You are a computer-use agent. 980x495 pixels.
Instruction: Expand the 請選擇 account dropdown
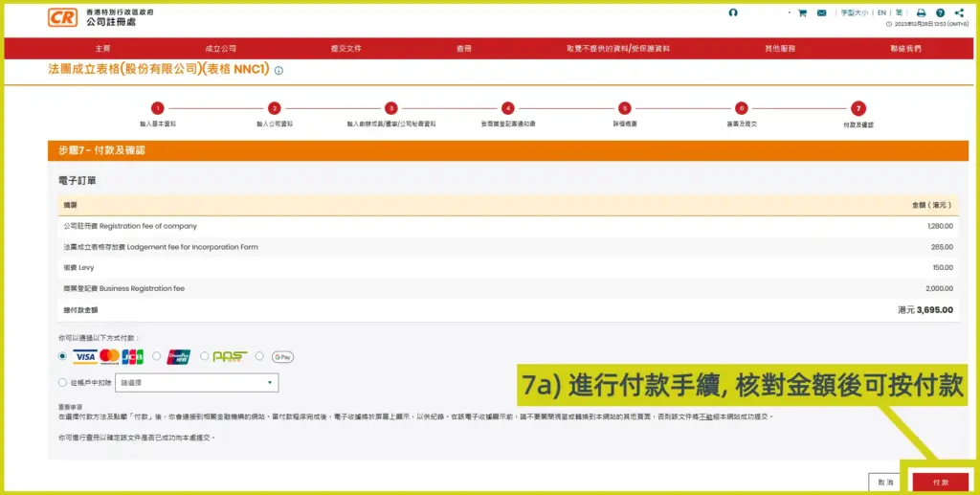196,383
